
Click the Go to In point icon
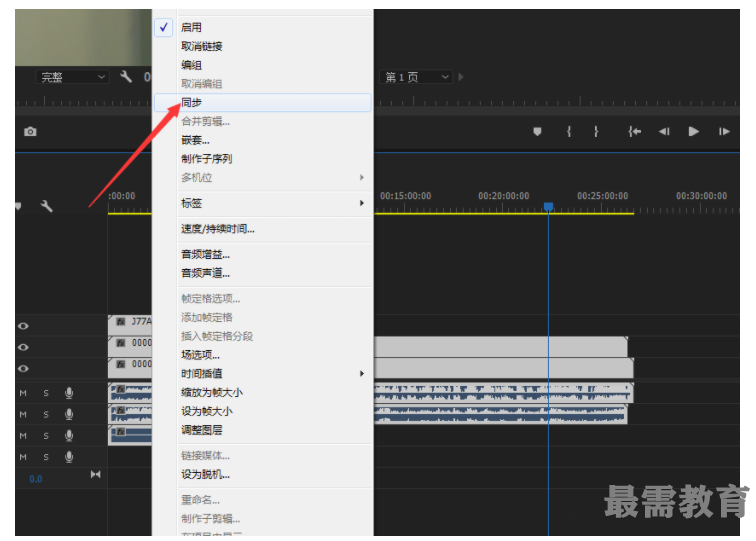click(x=634, y=132)
